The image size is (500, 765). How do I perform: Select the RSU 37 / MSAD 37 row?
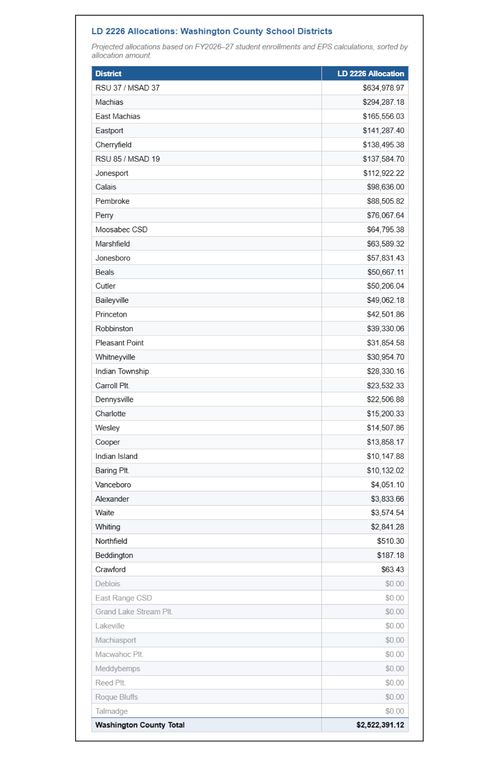click(x=250, y=88)
